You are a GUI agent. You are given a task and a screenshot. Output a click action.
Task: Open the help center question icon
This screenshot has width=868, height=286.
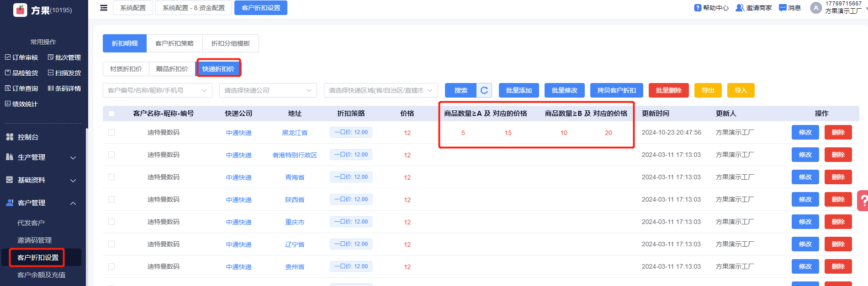pyautogui.click(x=698, y=8)
